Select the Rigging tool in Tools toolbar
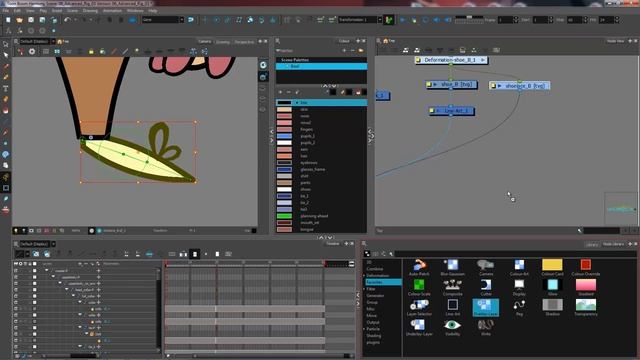Image resolution: width=640 pixels, height=360 pixels. (6, 177)
